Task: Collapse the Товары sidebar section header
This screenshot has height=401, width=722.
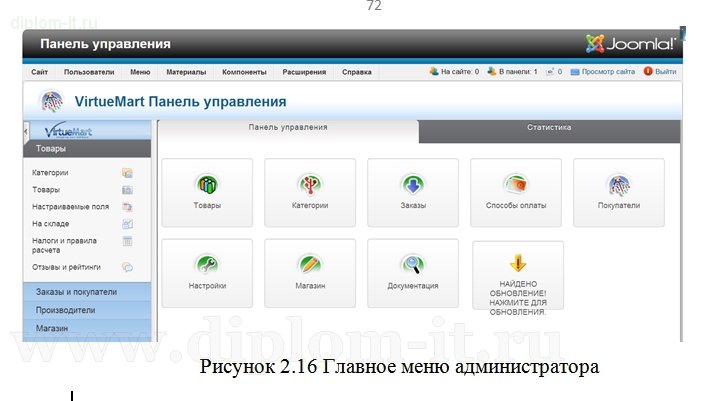Action: point(87,149)
